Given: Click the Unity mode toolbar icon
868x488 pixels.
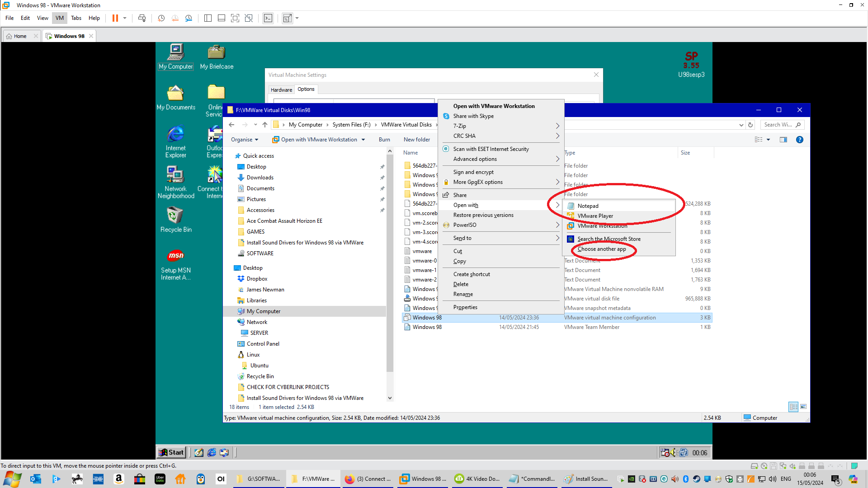Looking at the screenshot, I should point(249,18).
